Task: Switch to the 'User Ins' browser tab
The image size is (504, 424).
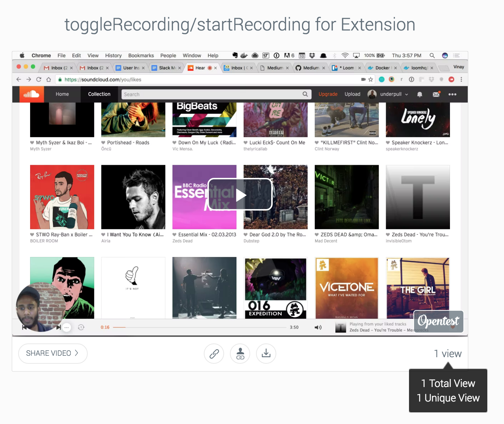Action: click(131, 68)
